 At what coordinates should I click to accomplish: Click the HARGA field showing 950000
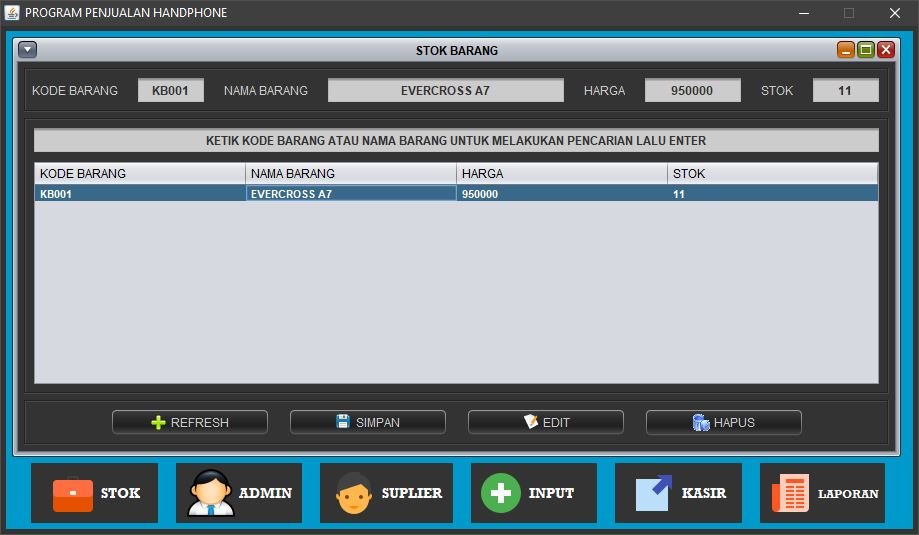coord(692,90)
